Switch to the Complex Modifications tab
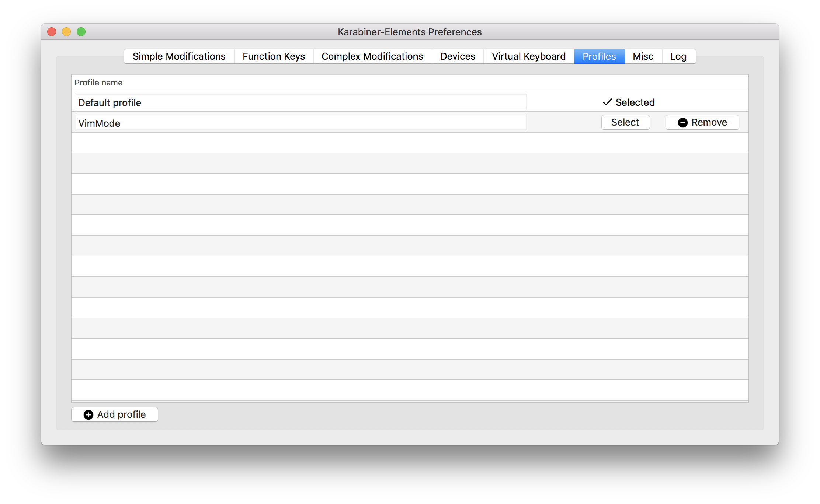The height and width of the screenshot is (504, 820). coord(372,56)
